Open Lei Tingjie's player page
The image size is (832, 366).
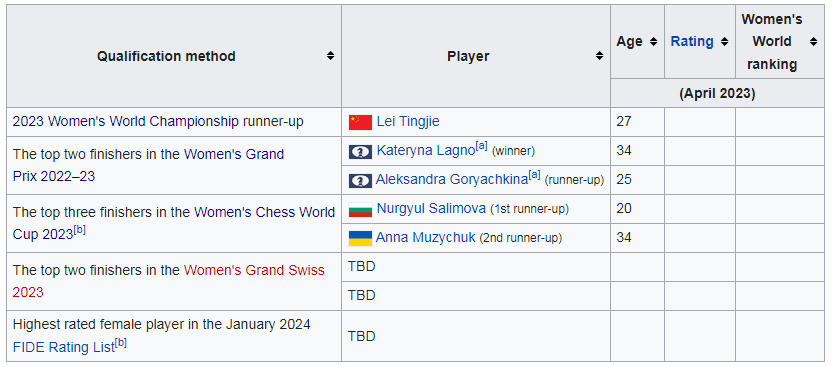[408, 121]
